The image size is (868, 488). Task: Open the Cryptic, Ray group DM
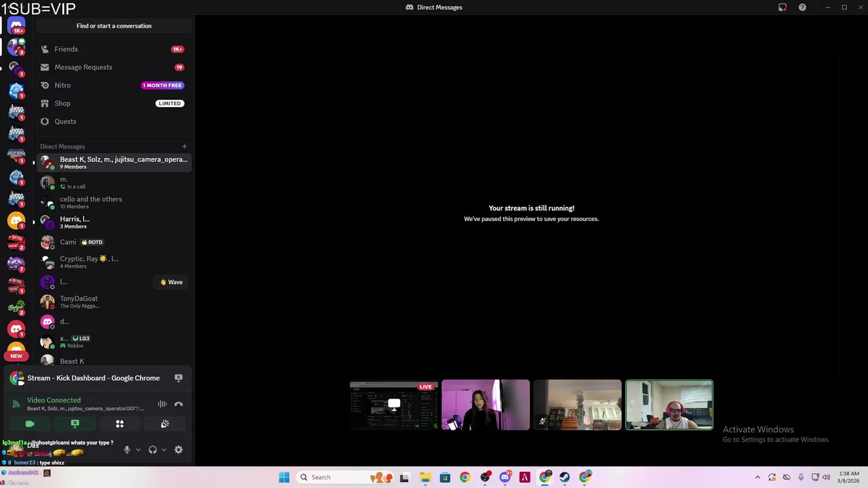coord(113,262)
